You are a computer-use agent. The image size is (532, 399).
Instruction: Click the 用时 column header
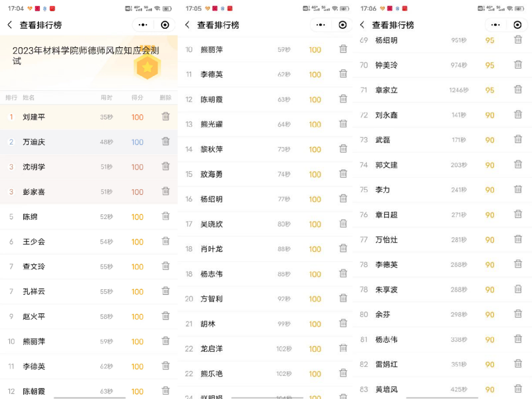107,97
